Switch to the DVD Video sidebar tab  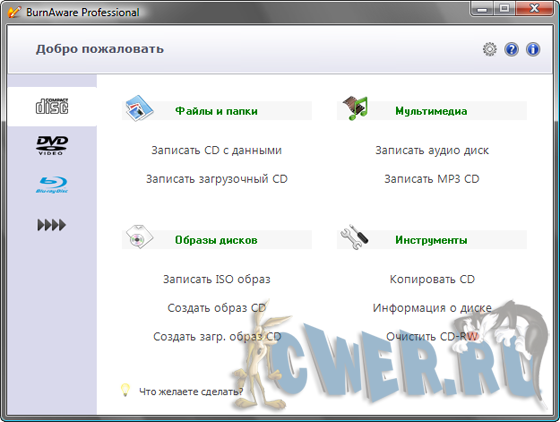(52, 145)
